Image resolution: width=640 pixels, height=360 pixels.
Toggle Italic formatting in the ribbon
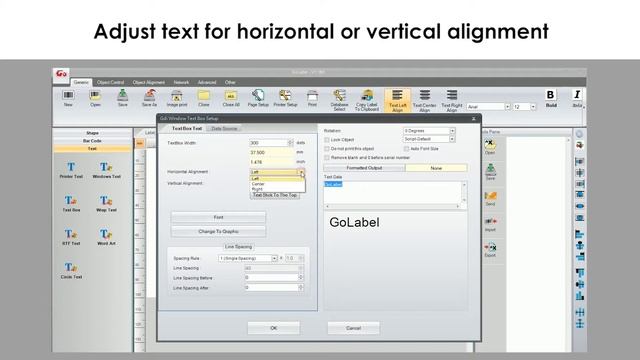577,98
